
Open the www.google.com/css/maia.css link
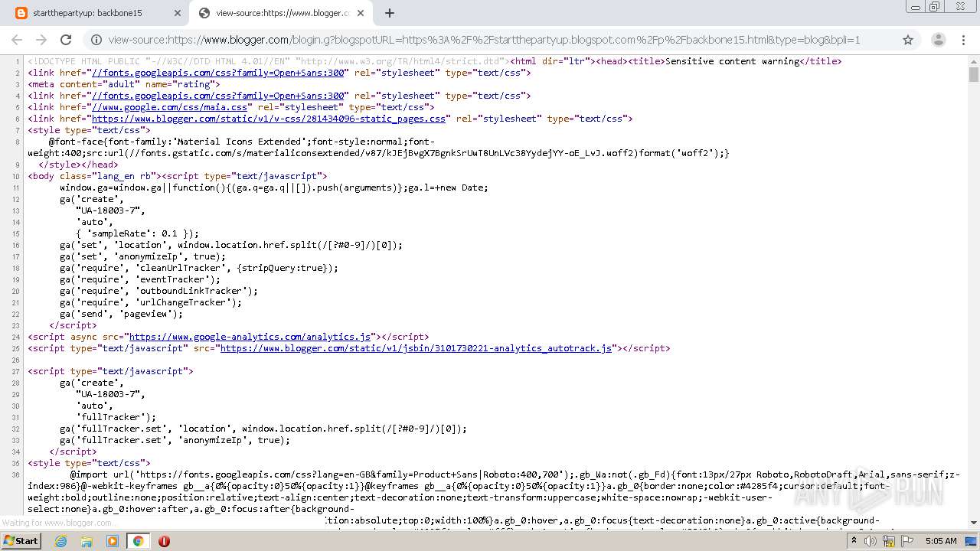tap(169, 107)
